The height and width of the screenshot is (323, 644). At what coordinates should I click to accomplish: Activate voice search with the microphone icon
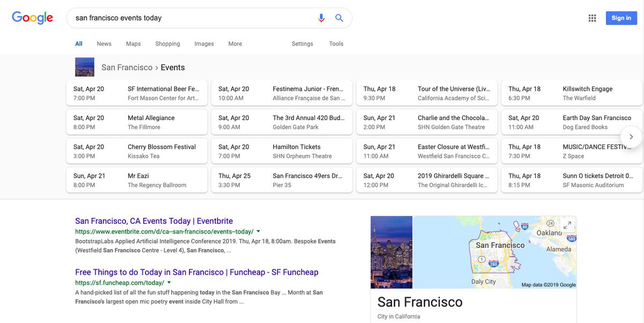(321, 18)
